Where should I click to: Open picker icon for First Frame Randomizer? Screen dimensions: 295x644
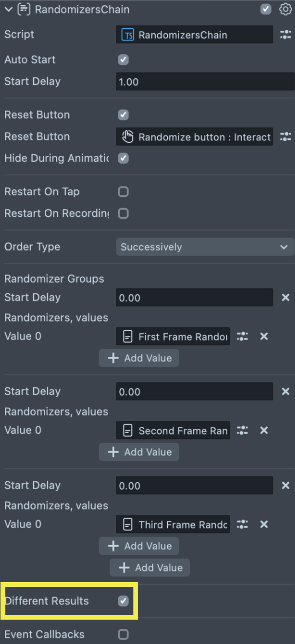[x=242, y=336]
